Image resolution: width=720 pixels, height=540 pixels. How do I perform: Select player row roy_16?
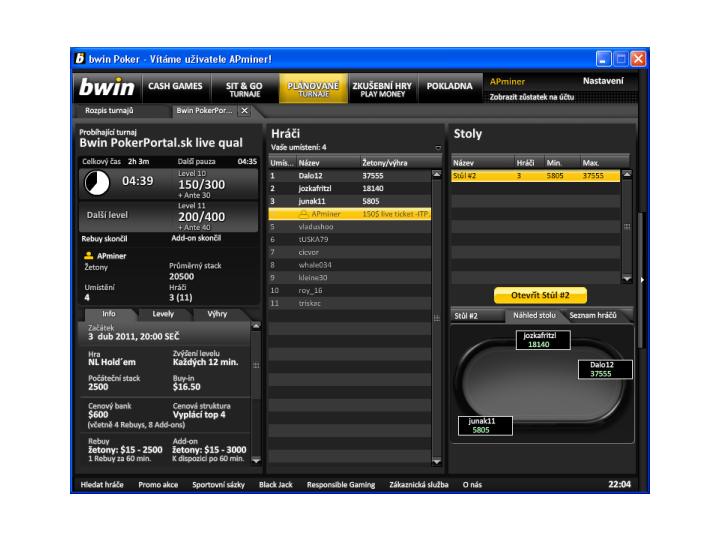(x=349, y=291)
